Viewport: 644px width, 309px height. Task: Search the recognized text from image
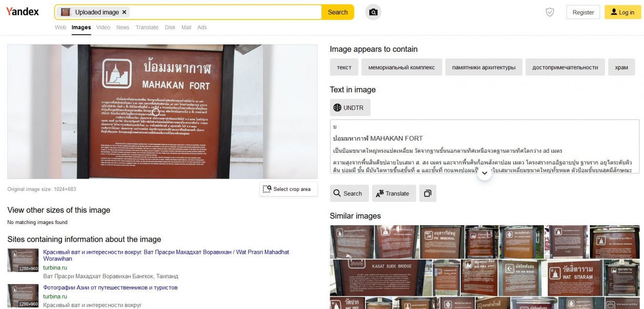[348, 193]
